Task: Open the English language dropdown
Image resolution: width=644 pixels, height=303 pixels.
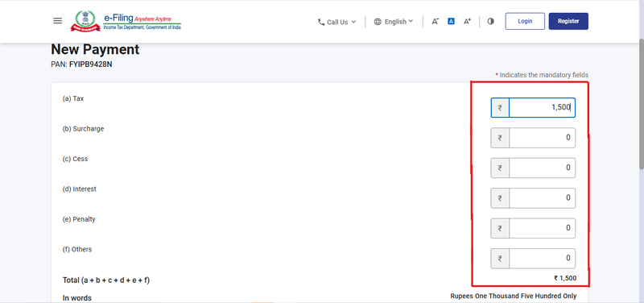Action: tap(394, 22)
